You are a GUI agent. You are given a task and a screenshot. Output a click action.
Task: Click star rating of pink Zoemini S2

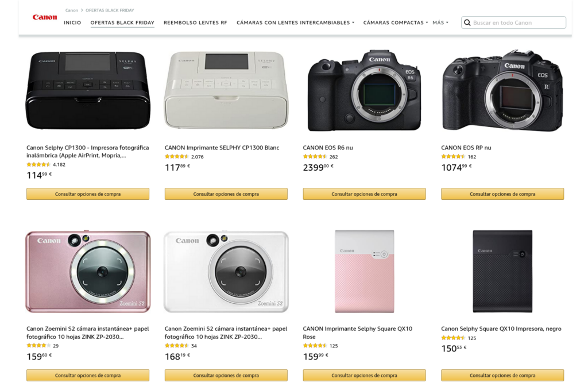point(38,346)
